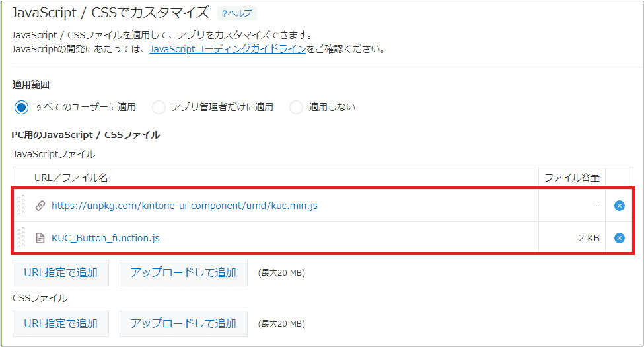The image size is (644, 347).
Task: Click CSS section アップロードして追加 button
Action: 184,324
